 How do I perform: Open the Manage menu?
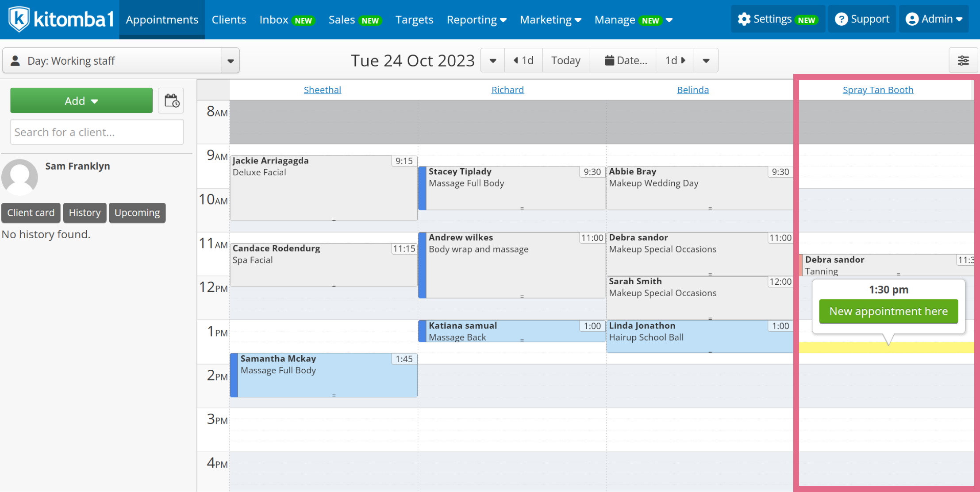(x=634, y=20)
